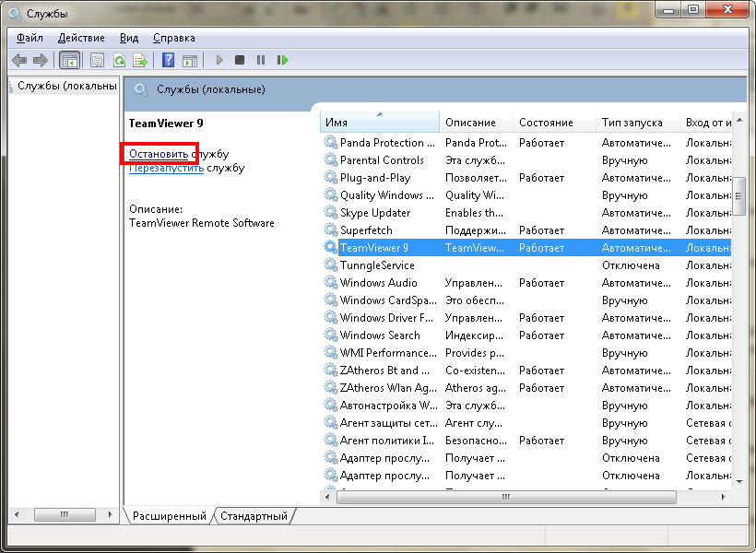Sort services by the Состояние column header
Viewport: 756px width, 553px height.
(546, 123)
